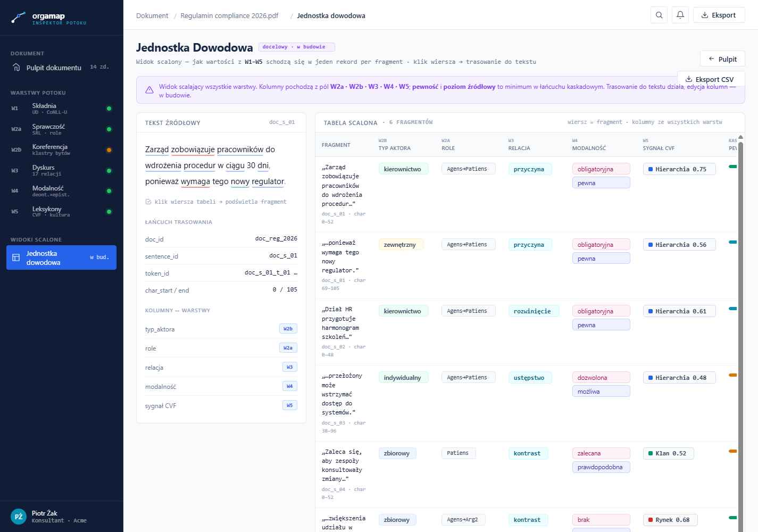Click the SYGNAŁ CVF column header
This screenshot has height=532, width=758.
[x=659, y=145]
